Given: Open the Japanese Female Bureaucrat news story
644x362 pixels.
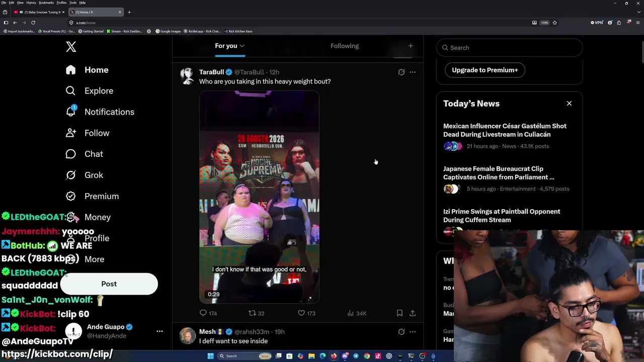Looking at the screenshot, I should pos(499,173).
